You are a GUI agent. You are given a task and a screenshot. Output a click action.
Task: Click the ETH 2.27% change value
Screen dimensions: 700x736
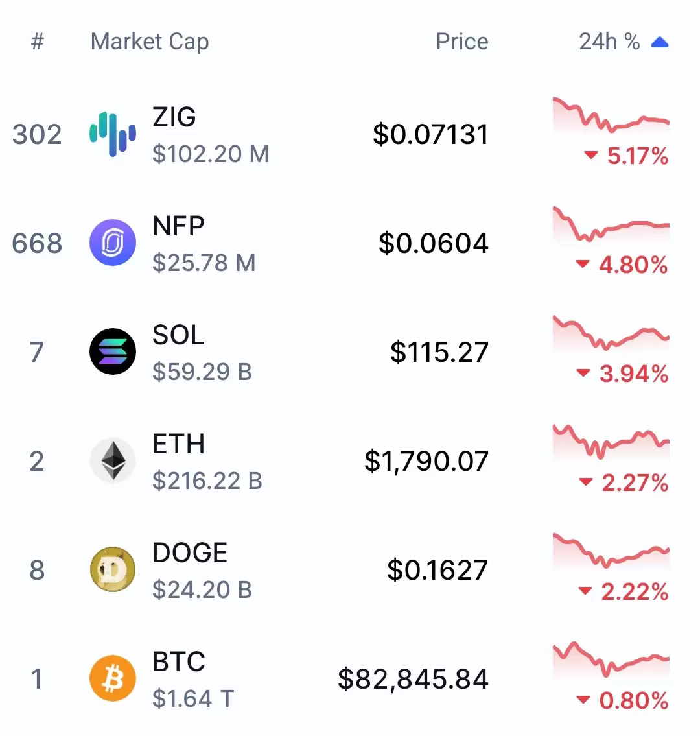[635, 482]
